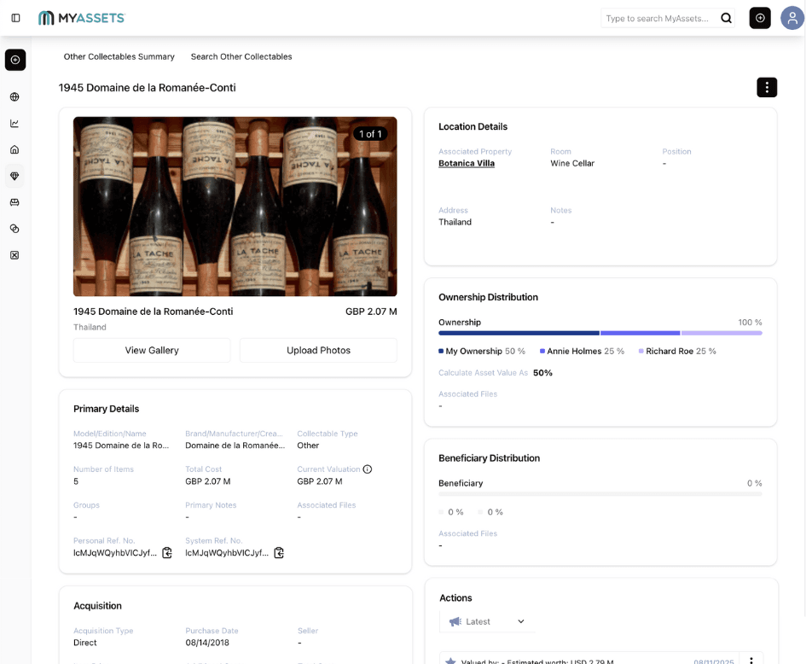Open the Search Other Collectables tab

click(x=241, y=56)
